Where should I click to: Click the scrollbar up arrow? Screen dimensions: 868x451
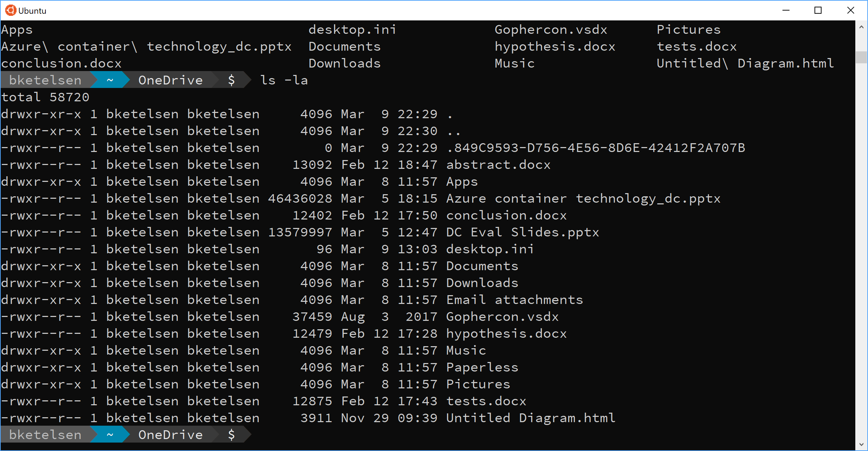click(x=862, y=26)
